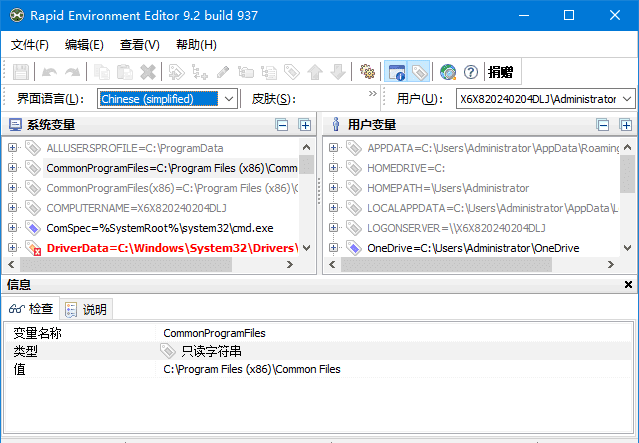Expand the DriverData tree node

13,247
